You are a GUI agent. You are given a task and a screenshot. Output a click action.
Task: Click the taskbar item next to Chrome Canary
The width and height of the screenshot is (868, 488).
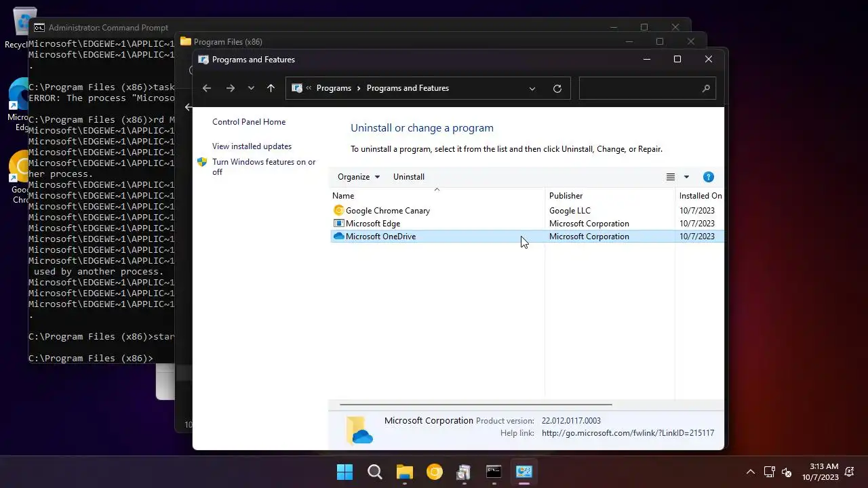pos(465,472)
